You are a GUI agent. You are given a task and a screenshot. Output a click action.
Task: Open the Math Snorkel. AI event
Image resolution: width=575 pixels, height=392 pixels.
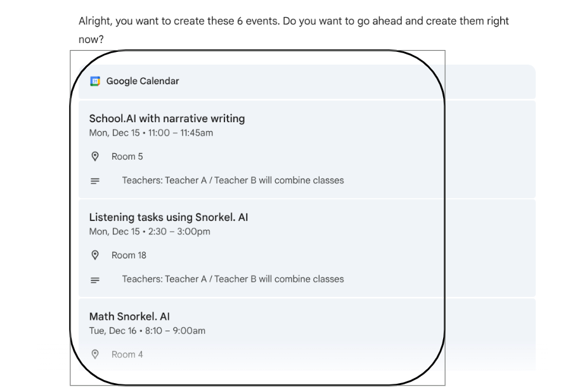[x=129, y=317]
